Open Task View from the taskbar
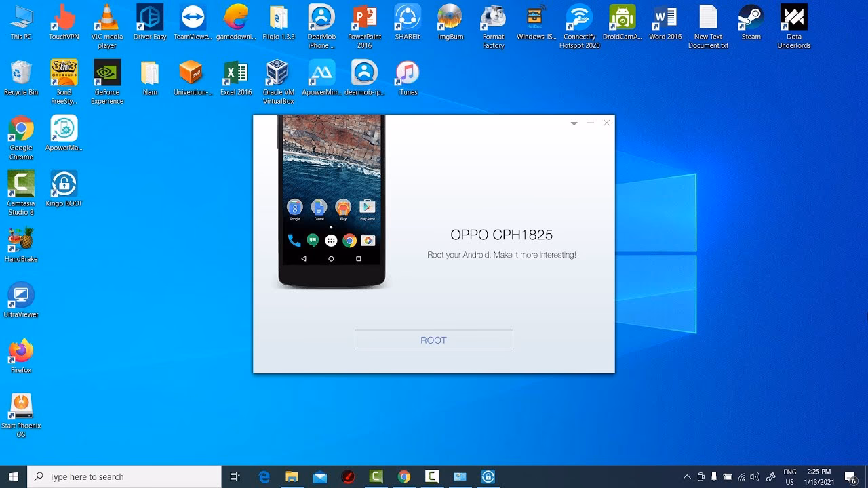 tap(235, 476)
